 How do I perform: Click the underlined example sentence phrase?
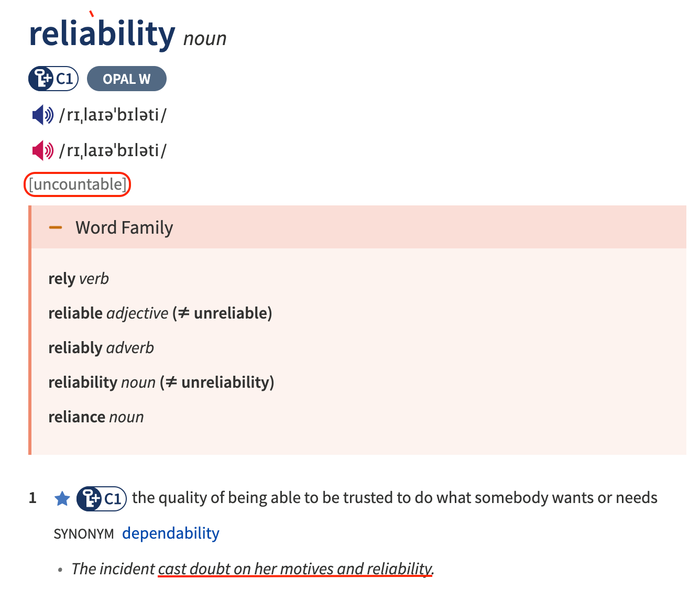296,569
